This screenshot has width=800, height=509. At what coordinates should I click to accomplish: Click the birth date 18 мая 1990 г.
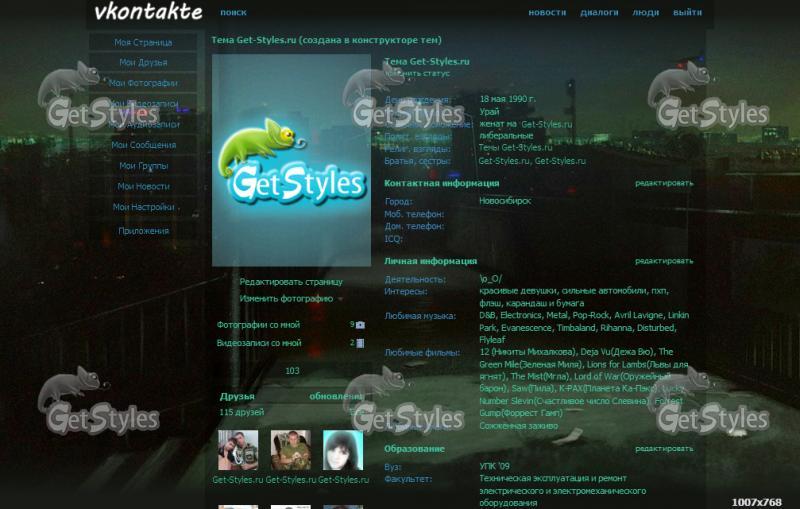[507, 99]
